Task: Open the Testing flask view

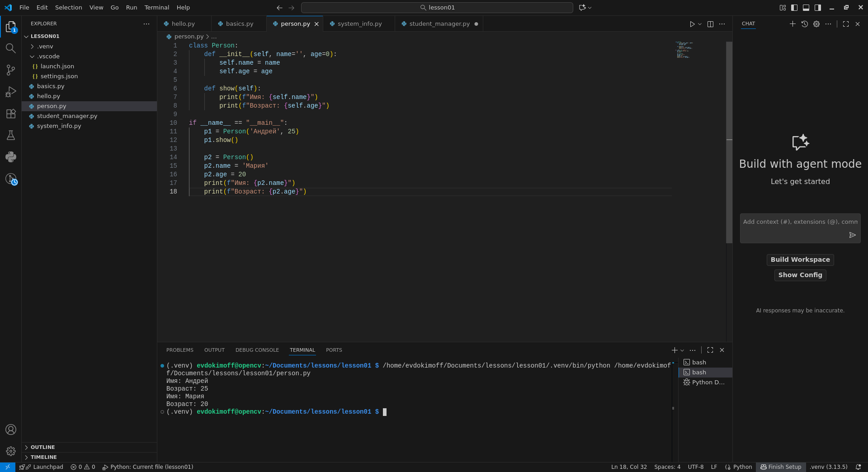Action: 10,135
